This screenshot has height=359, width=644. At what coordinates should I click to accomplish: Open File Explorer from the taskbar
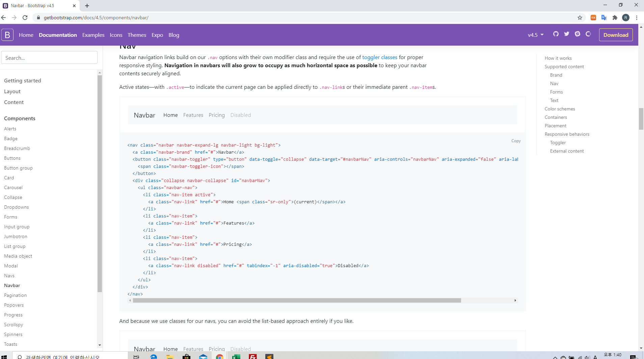[170, 357]
